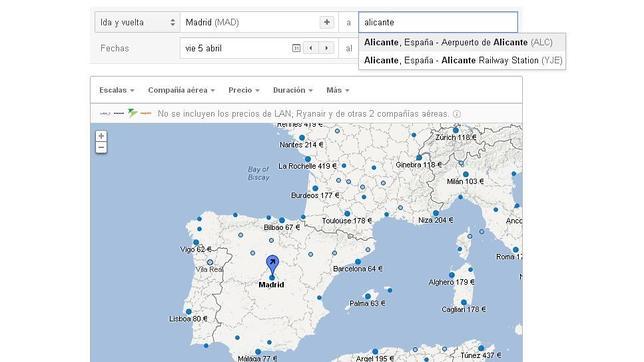Click the Burdeos airport dot marker
Viewport: 644px width, 362px height.
[x=315, y=188]
